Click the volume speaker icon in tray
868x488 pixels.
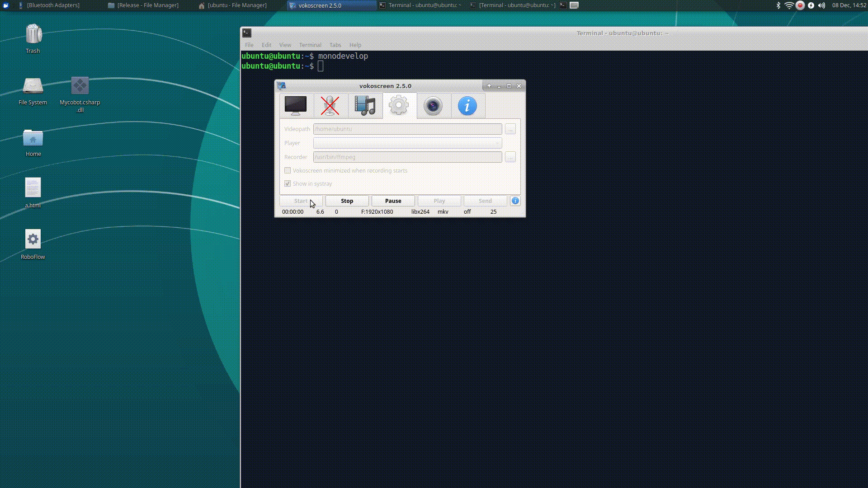[821, 5]
